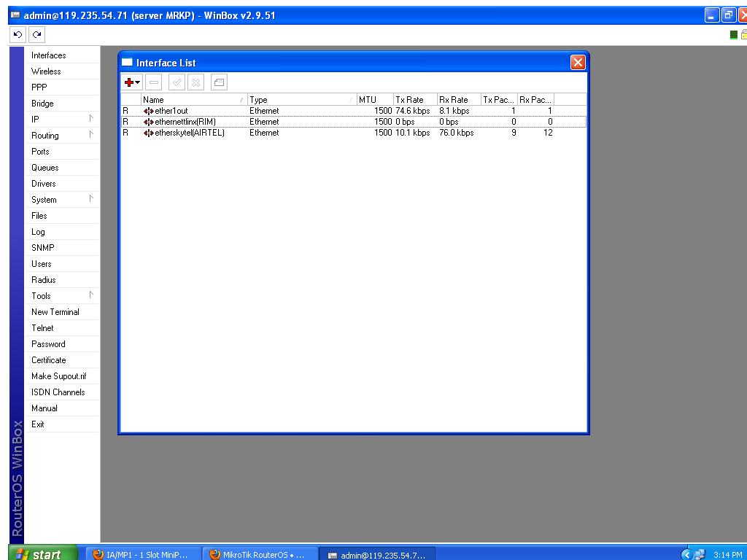Click the checkmark Enable interface button
Viewport: 747px width, 560px height.
tap(177, 82)
